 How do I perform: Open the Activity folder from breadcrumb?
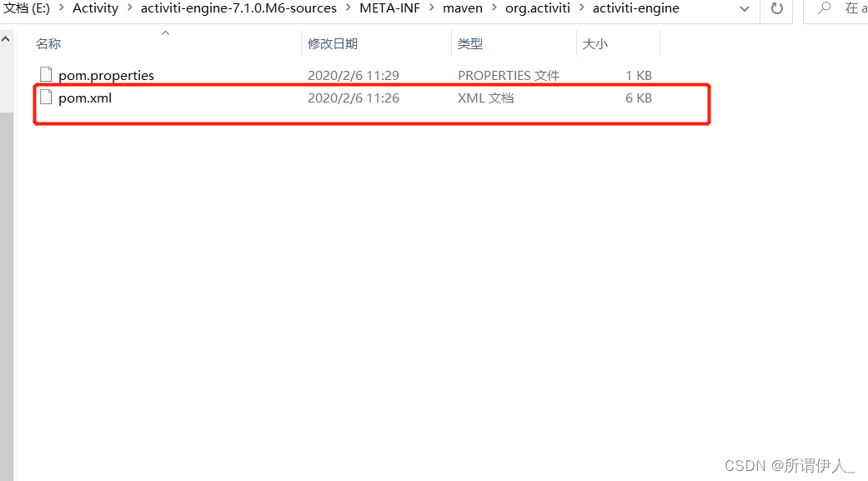(95, 8)
